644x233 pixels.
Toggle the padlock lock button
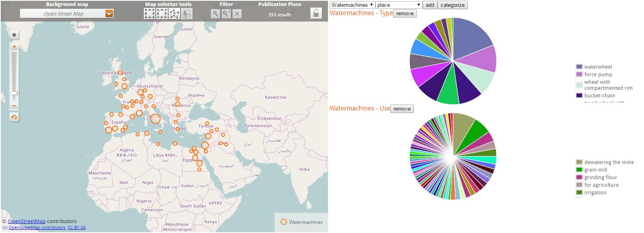tap(316, 14)
